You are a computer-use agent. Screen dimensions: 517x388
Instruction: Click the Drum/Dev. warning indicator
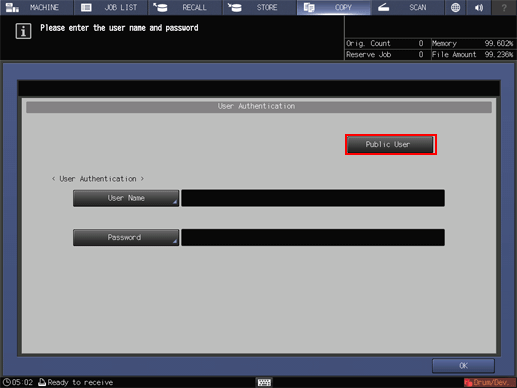(489, 382)
